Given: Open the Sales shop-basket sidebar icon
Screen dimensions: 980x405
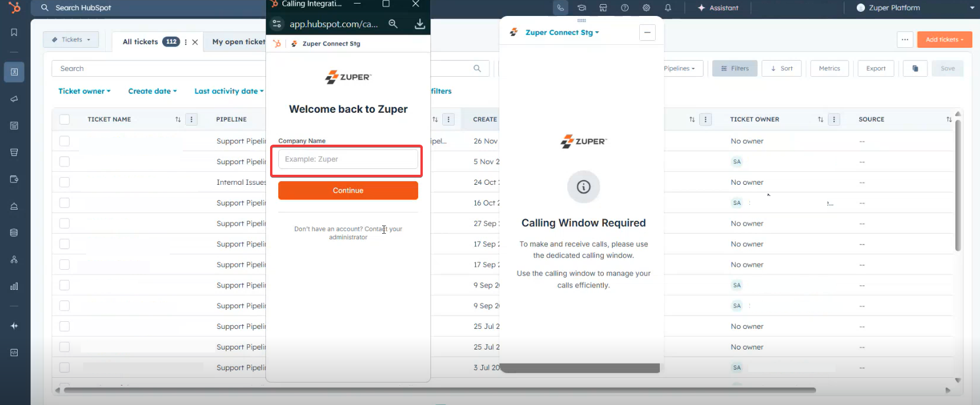Looking at the screenshot, I should coord(14,152).
